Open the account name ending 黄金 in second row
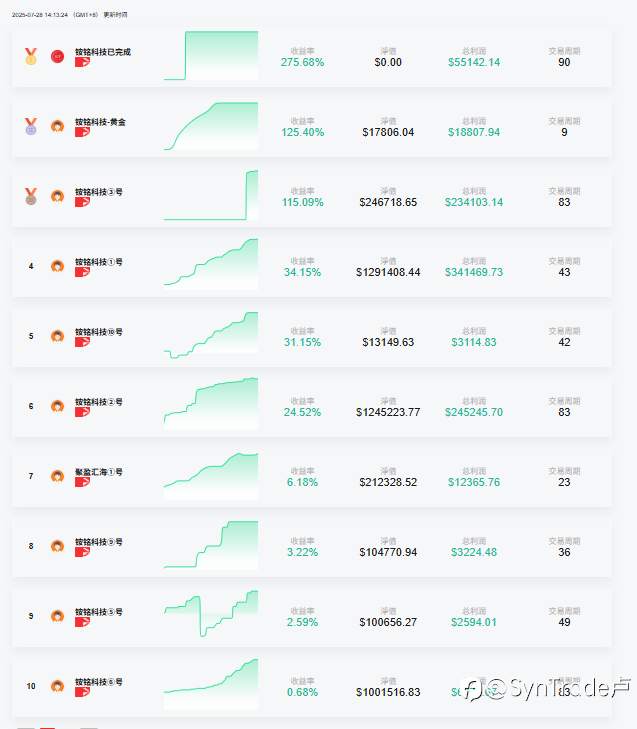Screen dimensions: 637x729 tap(100, 122)
